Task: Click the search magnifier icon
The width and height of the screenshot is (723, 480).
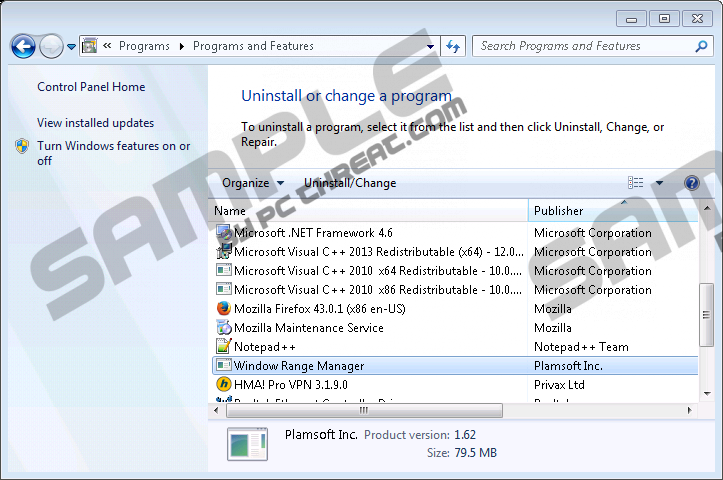Action: pos(701,46)
